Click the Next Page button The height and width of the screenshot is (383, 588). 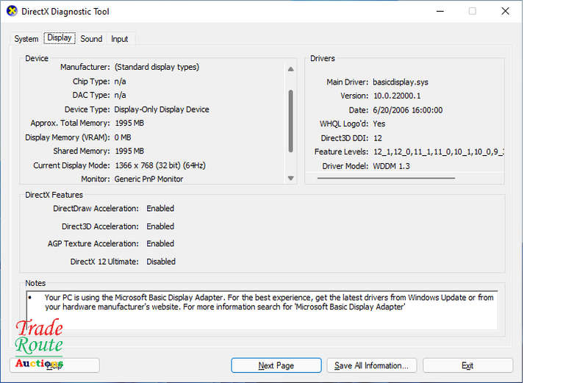(276, 365)
